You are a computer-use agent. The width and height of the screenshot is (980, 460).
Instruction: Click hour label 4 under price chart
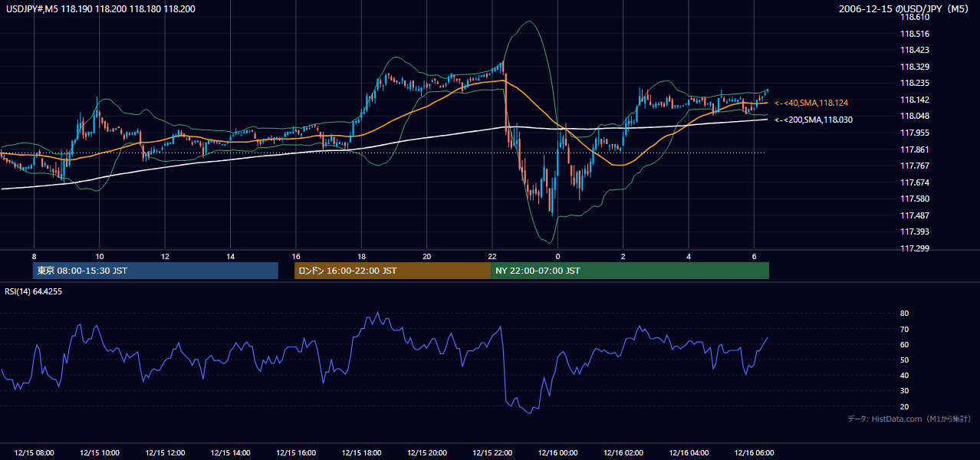click(x=689, y=256)
